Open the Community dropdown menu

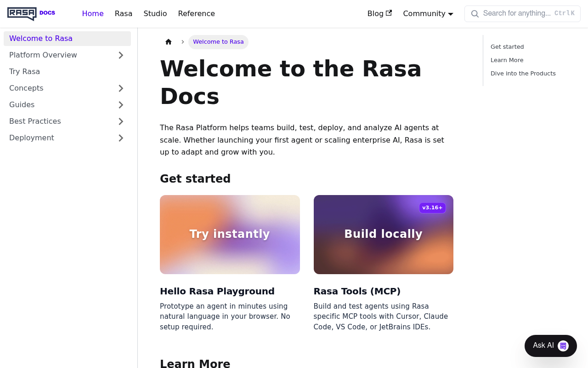428,14
